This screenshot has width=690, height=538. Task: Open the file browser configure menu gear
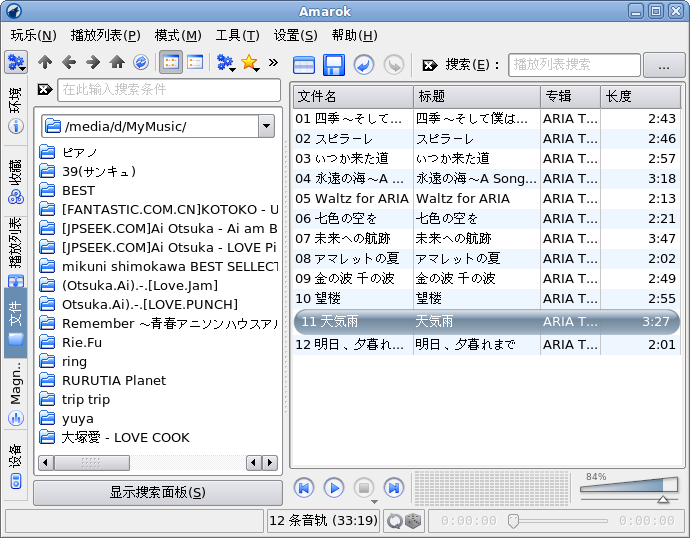coord(226,62)
